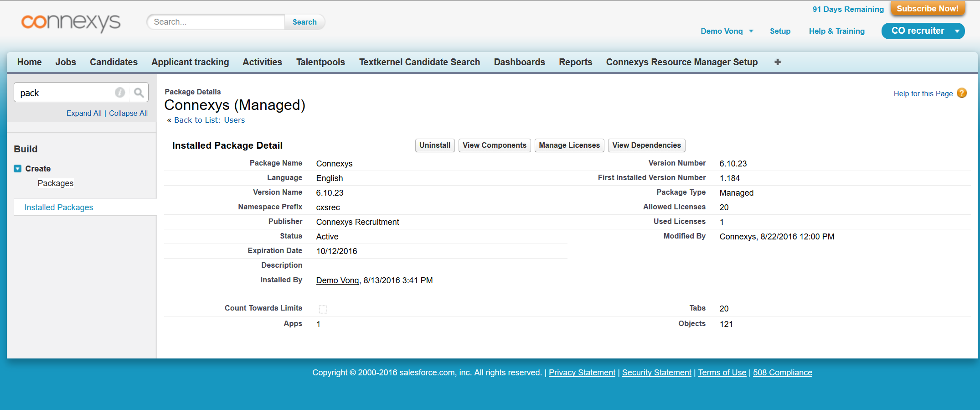Go Back to List: Users
This screenshot has height=410, width=980.
pos(209,120)
